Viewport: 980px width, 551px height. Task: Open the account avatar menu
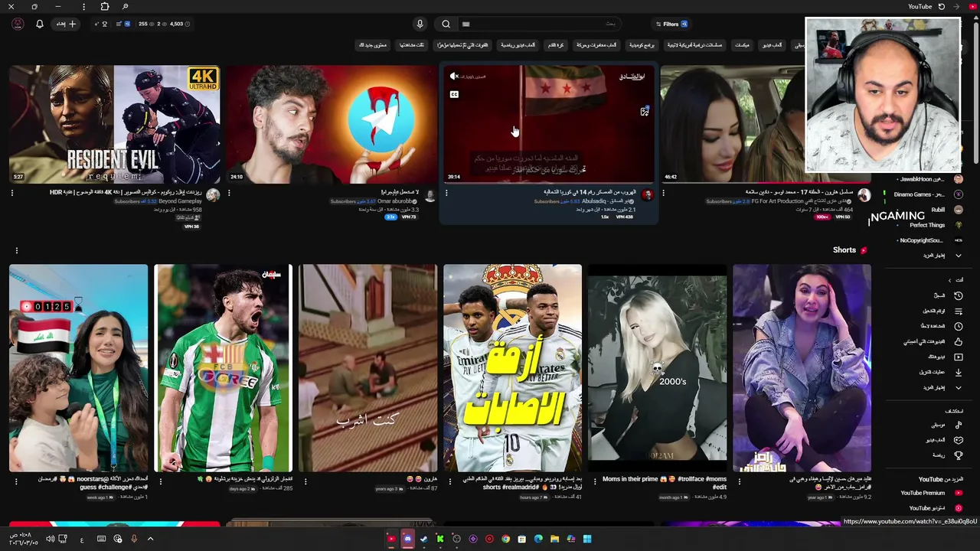tap(18, 24)
